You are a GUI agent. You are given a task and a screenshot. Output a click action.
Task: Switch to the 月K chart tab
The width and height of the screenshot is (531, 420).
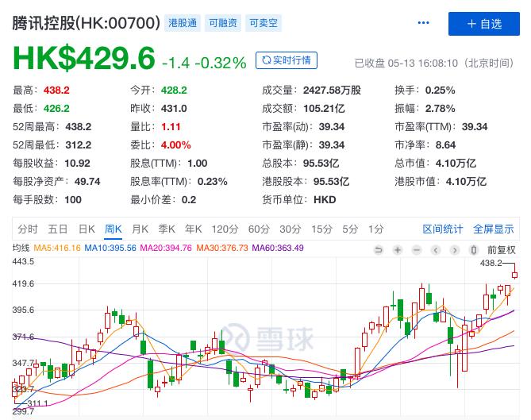[x=140, y=229]
